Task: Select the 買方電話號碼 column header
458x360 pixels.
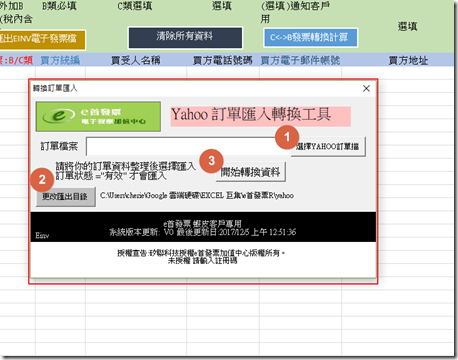Action: pyautogui.click(x=223, y=60)
